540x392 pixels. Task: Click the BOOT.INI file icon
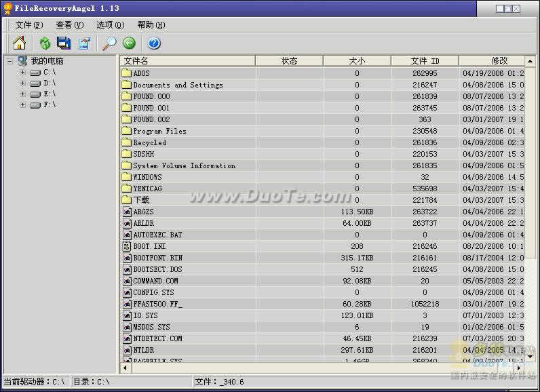pos(127,246)
